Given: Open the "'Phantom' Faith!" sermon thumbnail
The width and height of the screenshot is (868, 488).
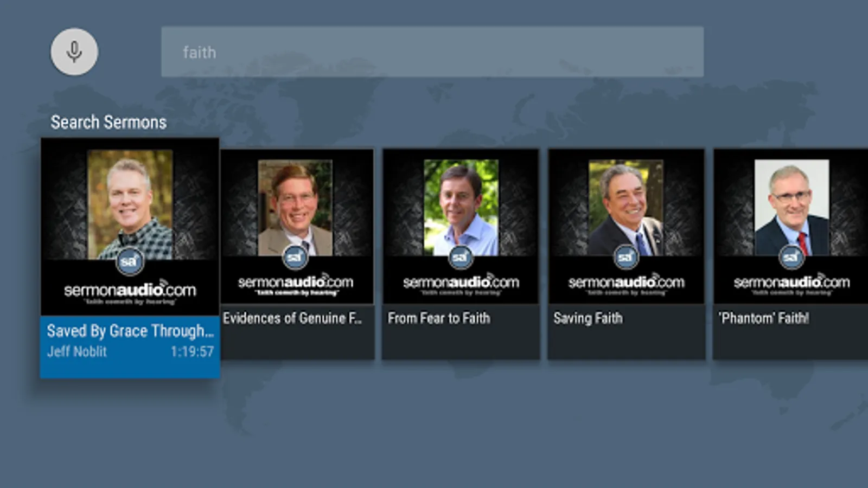Looking at the screenshot, I should pos(791,226).
